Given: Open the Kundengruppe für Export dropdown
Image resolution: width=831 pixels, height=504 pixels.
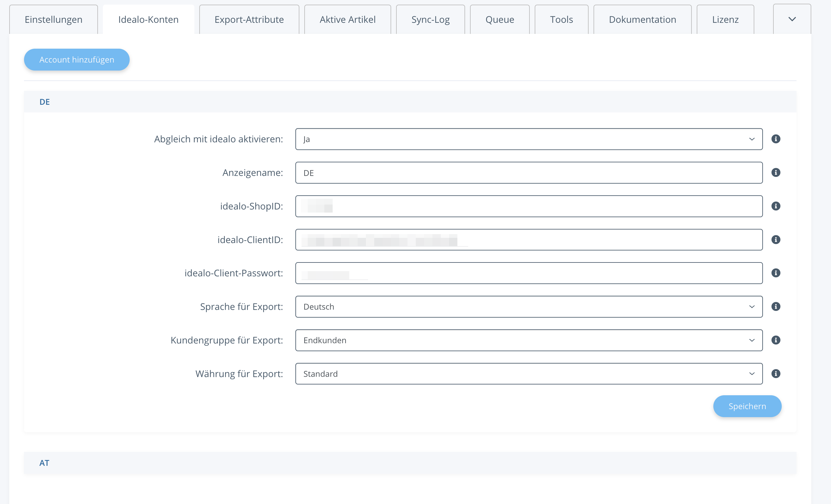Looking at the screenshot, I should 529,340.
